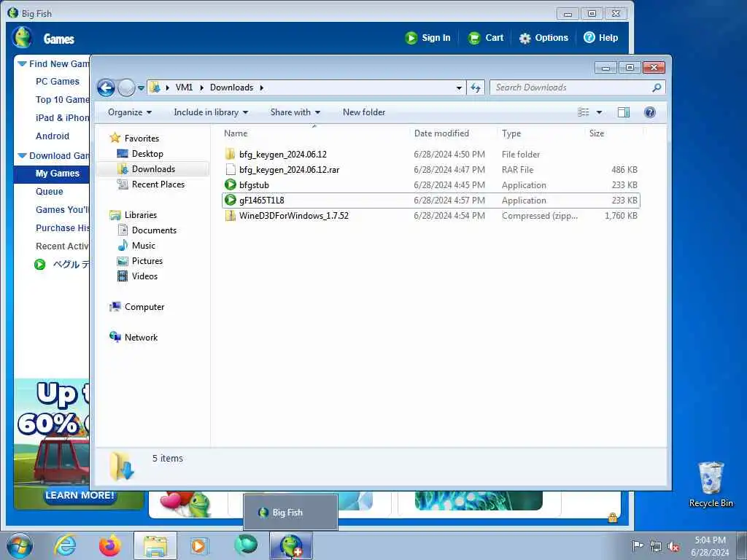Select the gF1465T1L8 application icon
This screenshot has height=560, width=747.
(x=230, y=200)
